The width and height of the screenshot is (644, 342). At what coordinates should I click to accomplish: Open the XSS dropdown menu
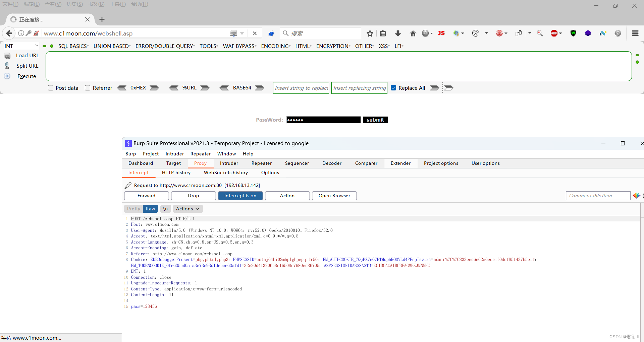click(x=384, y=46)
